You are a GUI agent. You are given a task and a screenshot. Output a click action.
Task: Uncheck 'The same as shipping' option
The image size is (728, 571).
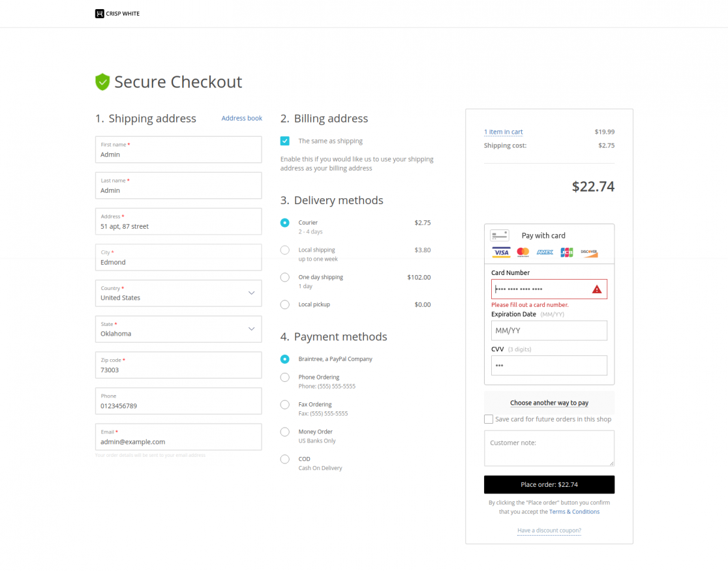tap(284, 141)
